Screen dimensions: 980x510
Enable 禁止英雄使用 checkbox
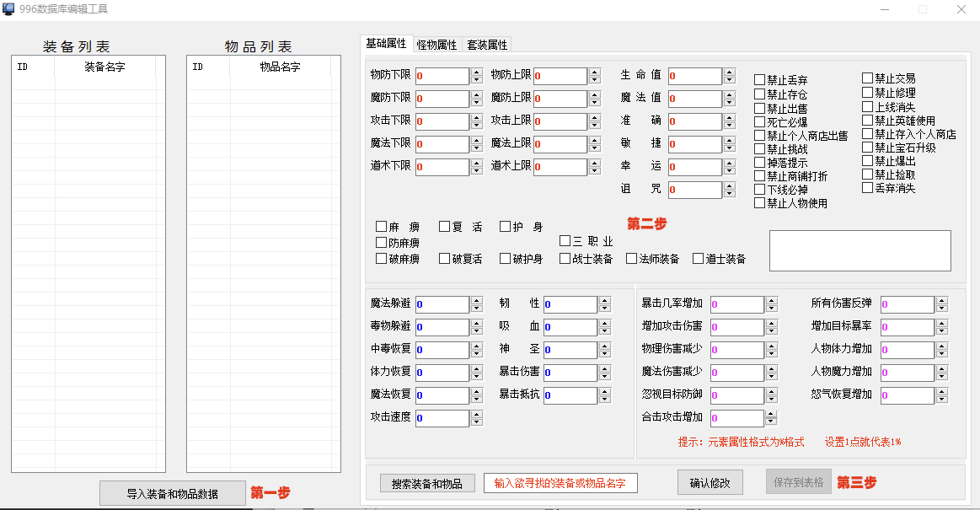point(867,120)
